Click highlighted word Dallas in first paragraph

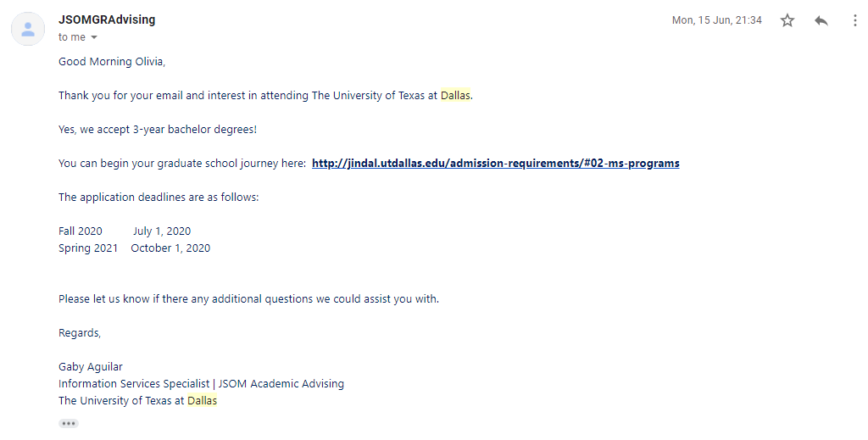click(455, 95)
